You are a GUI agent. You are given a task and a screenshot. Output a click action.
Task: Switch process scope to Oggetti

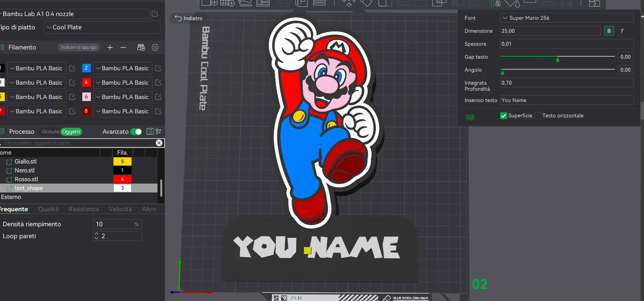pyautogui.click(x=71, y=132)
